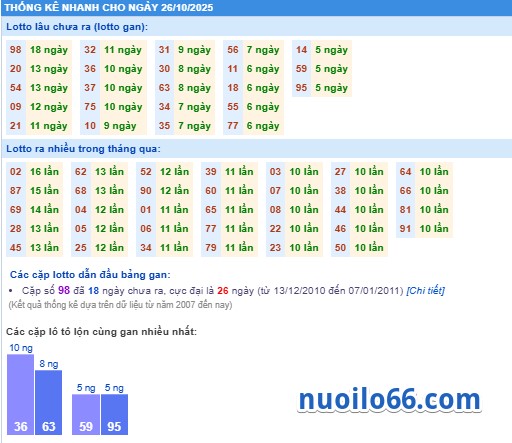Screen dimensions: 512x443
Task: Click frequent number 68
Action: click(x=81, y=191)
